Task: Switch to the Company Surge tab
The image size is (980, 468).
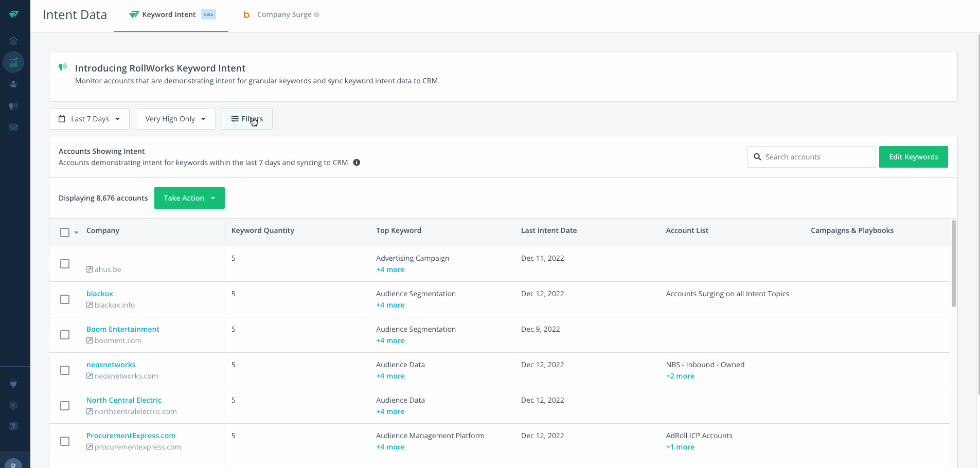Action: coord(281,15)
